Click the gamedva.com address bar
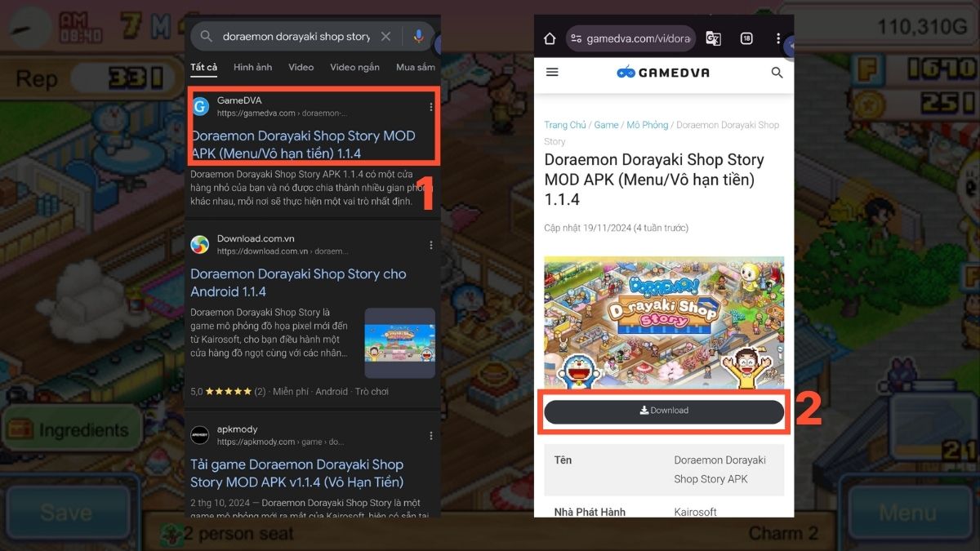The width and height of the screenshot is (980, 551). pyautogui.click(x=630, y=38)
